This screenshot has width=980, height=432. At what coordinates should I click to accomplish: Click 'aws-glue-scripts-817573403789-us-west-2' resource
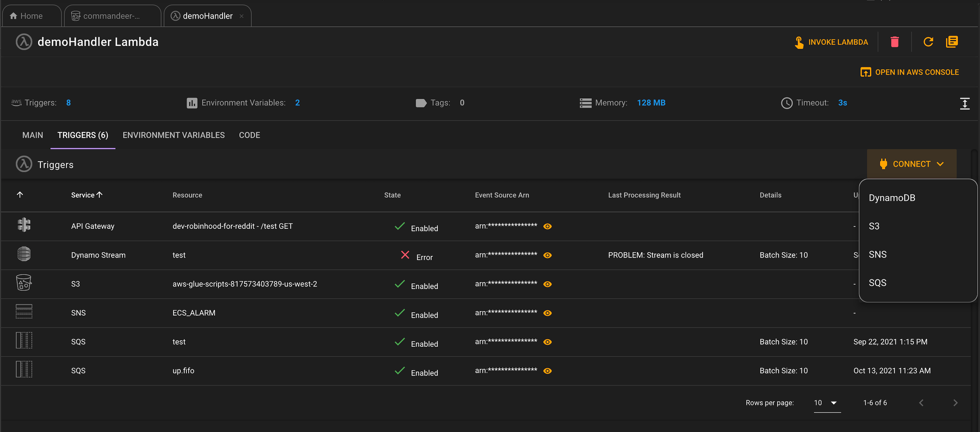click(245, 284)
